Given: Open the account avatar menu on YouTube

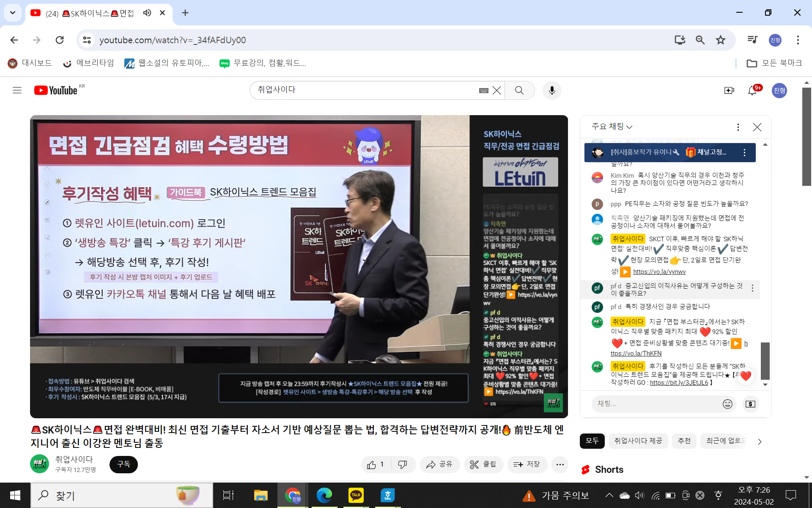Looking at the screenshot, I should (779, 90).
